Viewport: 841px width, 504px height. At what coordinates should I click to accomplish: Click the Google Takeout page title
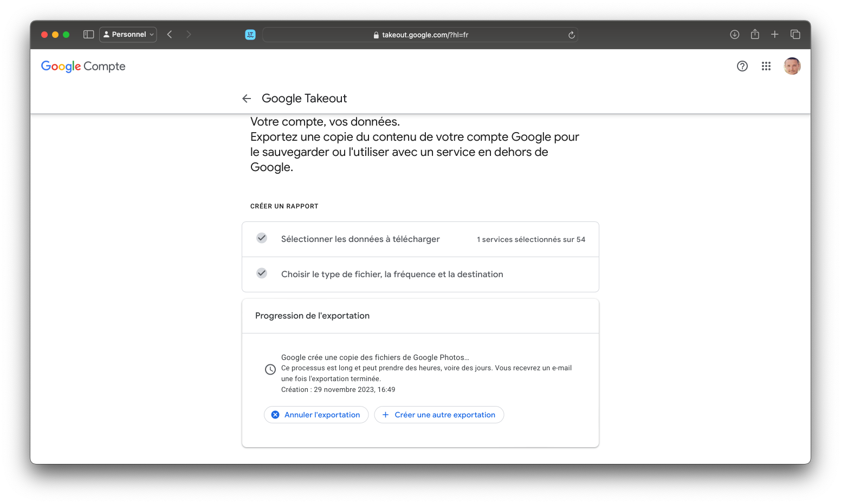tap(304, 99)
